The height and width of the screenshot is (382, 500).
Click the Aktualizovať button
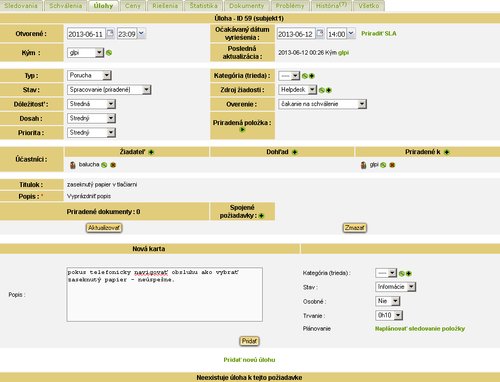pos(104,228)
